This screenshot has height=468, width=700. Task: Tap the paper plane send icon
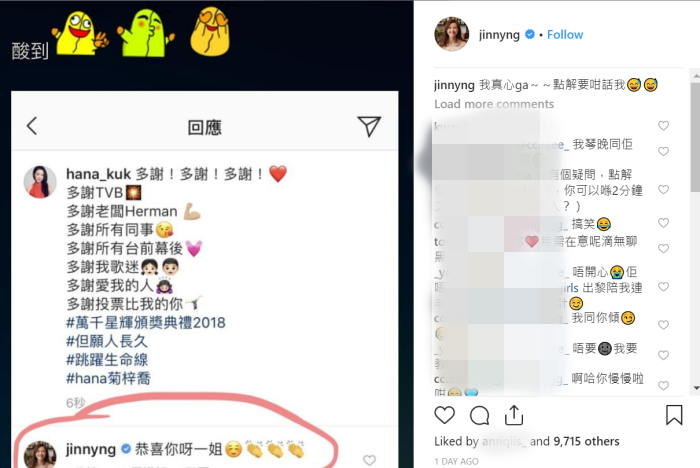pos(369,126)
